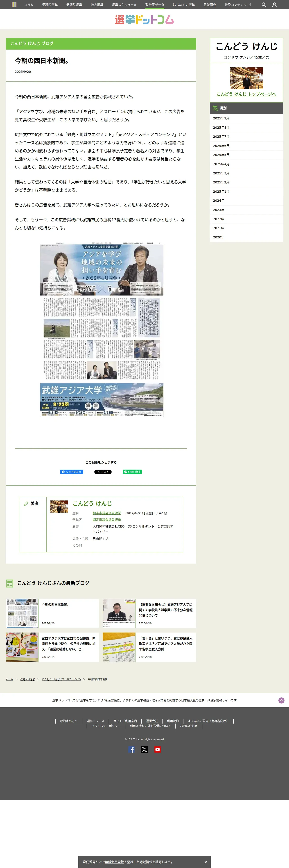The image size is (289, 868).
Task: Expand the 2023年 archive
Action: pos(246,210)
